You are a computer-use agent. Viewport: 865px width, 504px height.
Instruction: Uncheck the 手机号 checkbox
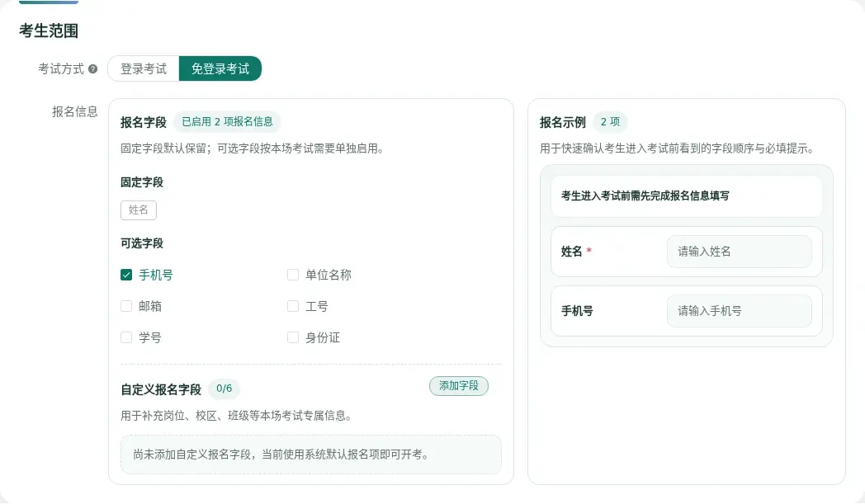126,275
